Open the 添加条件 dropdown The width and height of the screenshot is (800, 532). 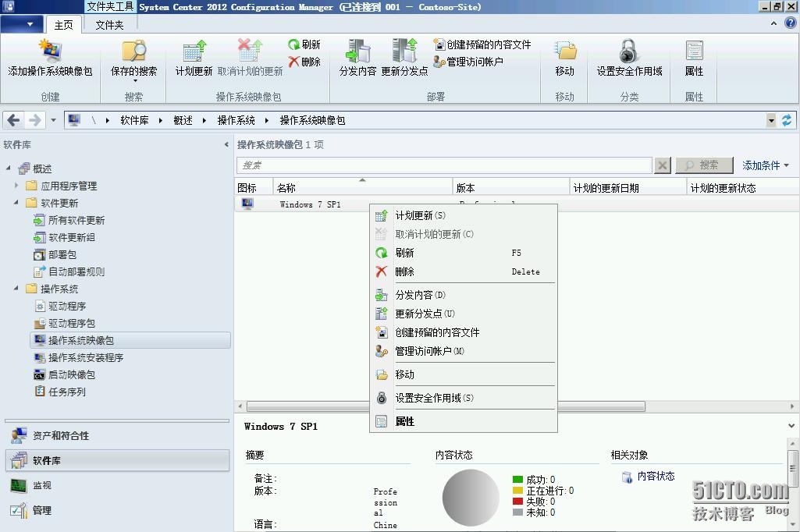pos(766,165)
